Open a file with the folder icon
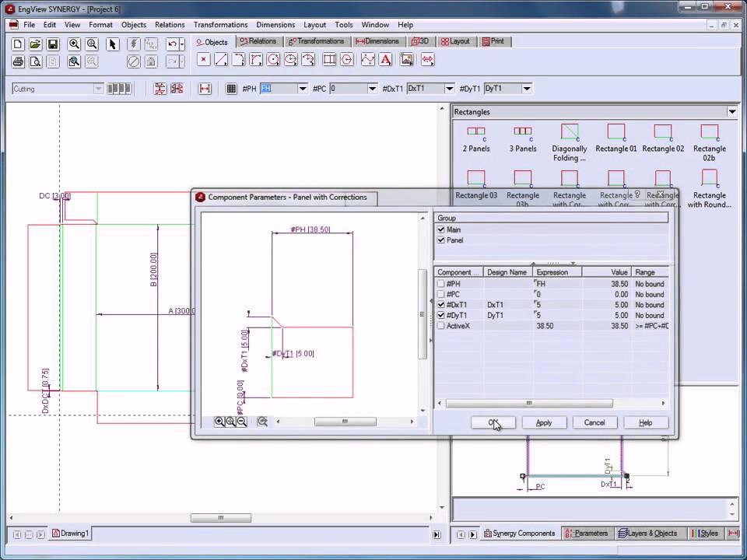The width and height of the screenshot is (747, 560). point(35,44)
